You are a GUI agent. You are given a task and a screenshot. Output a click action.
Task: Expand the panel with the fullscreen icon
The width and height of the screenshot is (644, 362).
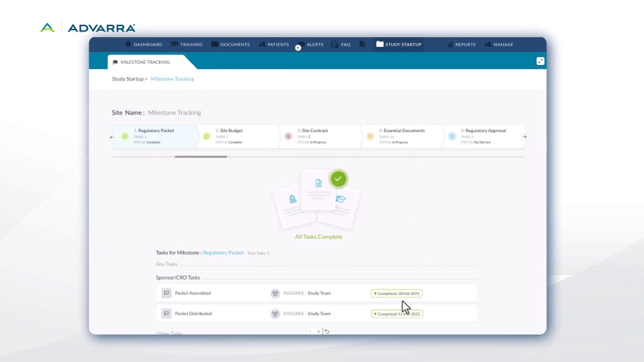tap(540, 61)
